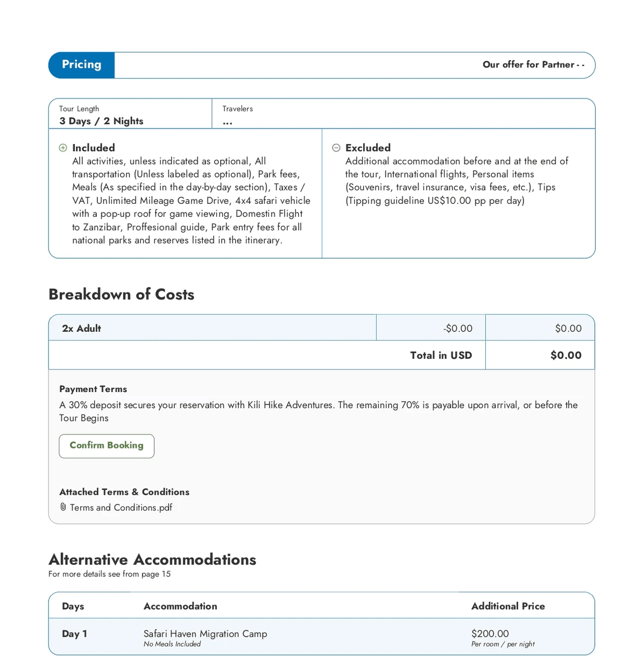Click the Accommodation column header
The height and width of the screenshot is (669, 644).
pos(180,607)
